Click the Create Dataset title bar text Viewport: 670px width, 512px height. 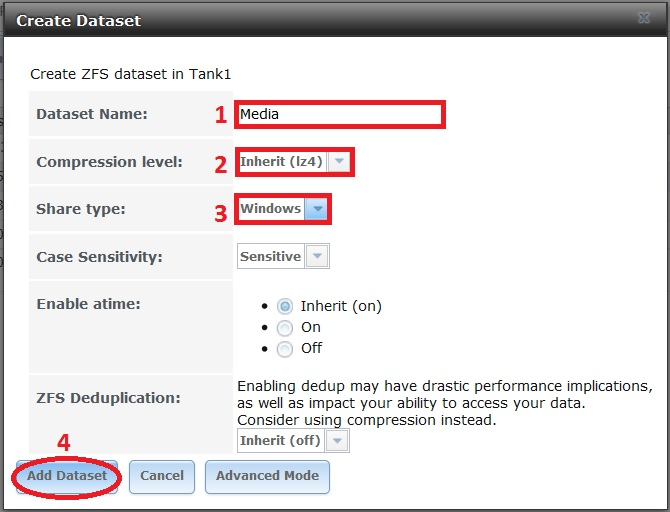[79, 20]
